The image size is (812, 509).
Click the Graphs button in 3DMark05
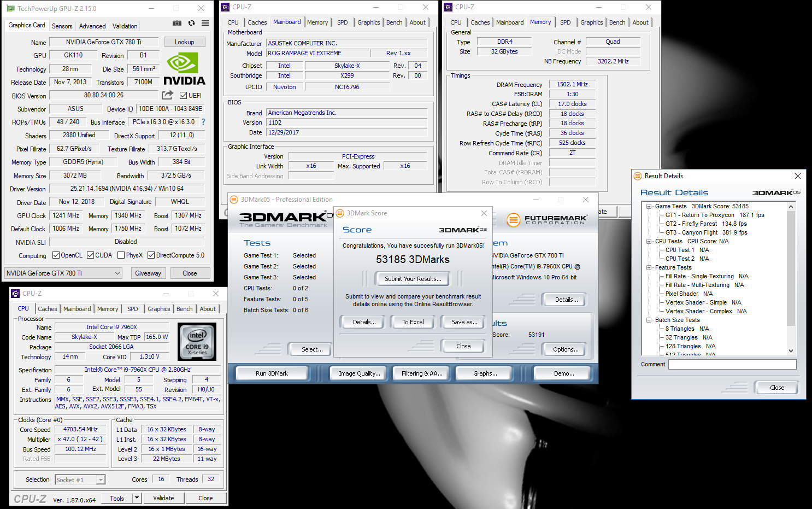[x=485, y=373]
